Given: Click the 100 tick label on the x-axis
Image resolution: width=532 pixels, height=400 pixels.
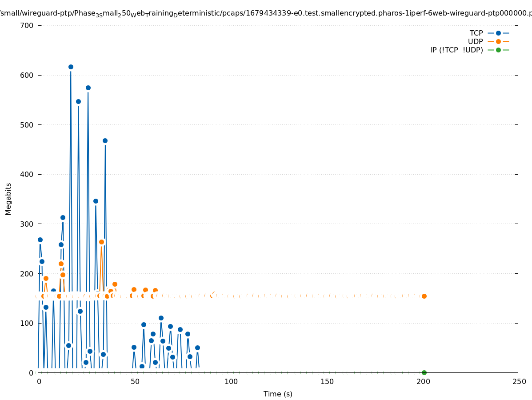Looking at the screenshot, I should tap(230, 381).
